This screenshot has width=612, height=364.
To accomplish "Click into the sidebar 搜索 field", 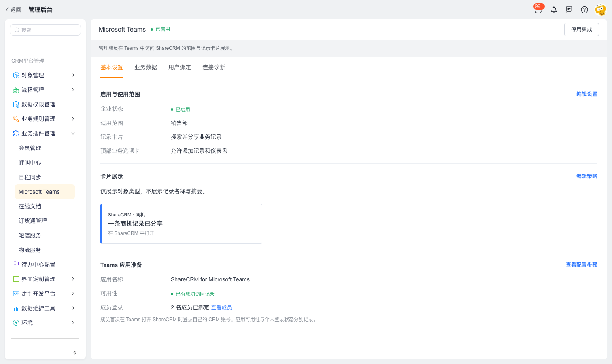I will (x=45, y=30).
